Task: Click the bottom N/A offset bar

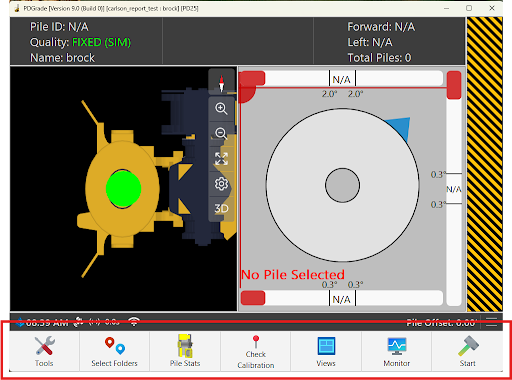Action: coord(342,298)
